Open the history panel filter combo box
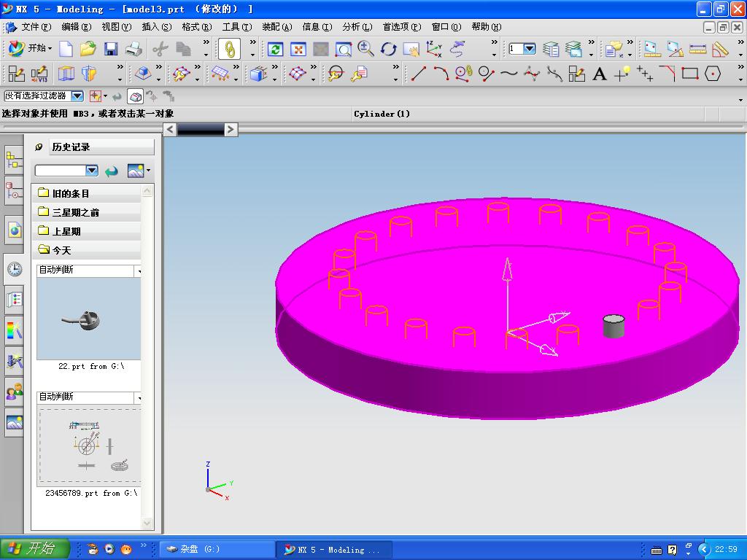This screenshot has width=747, height=560. click(x=66, y=171)
